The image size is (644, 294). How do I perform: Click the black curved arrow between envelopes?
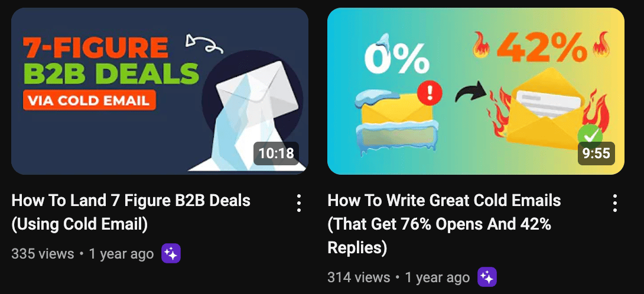471,92
